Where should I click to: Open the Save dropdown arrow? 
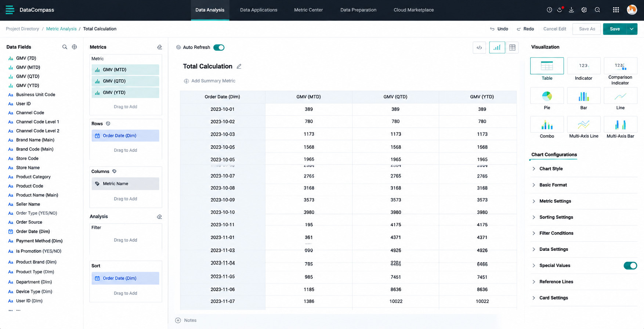632,29
